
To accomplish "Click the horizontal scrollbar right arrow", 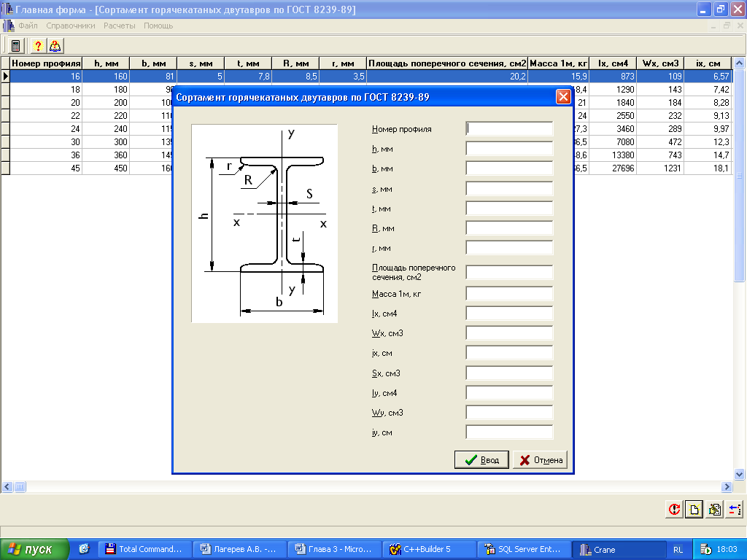I will point(727,486).
